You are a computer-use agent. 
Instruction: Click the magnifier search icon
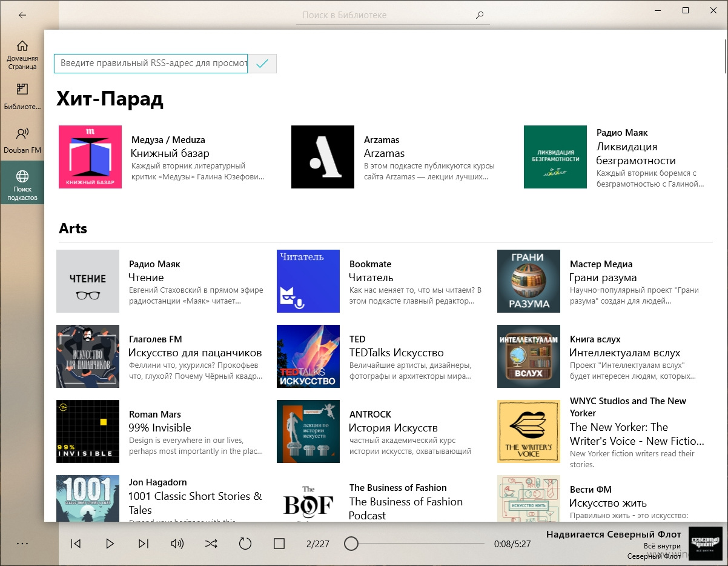coord(480,15)
